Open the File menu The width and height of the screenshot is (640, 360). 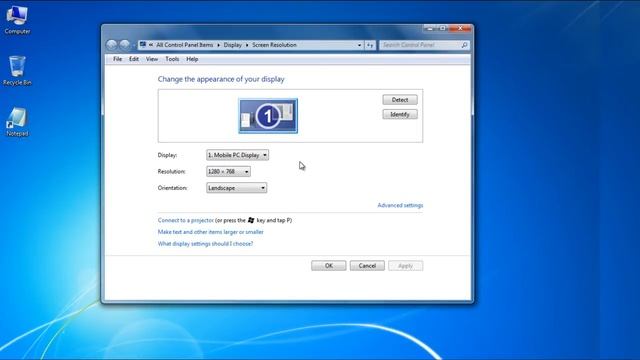(x=118, y=59)
